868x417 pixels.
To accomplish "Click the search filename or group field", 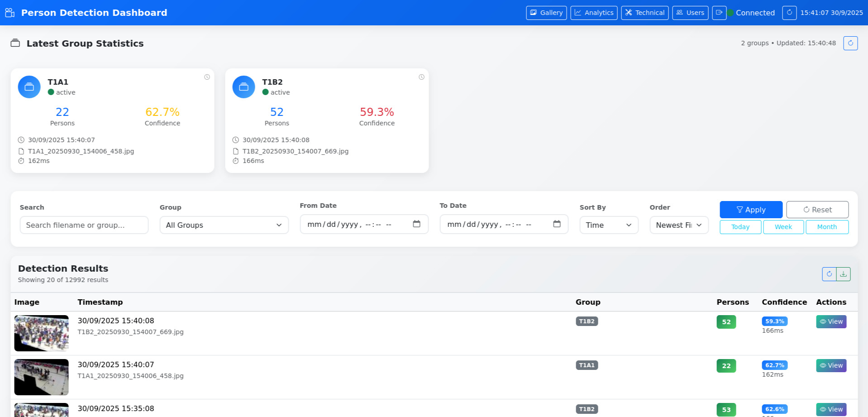I will point(84,225).
